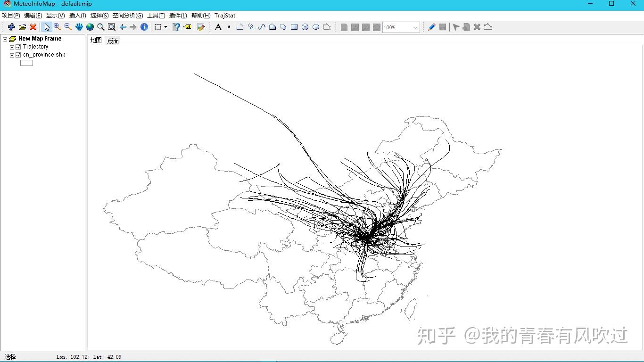Select the cn_province.shp layer name
Screen dimensions: 644x362
[x=44, y=55]
